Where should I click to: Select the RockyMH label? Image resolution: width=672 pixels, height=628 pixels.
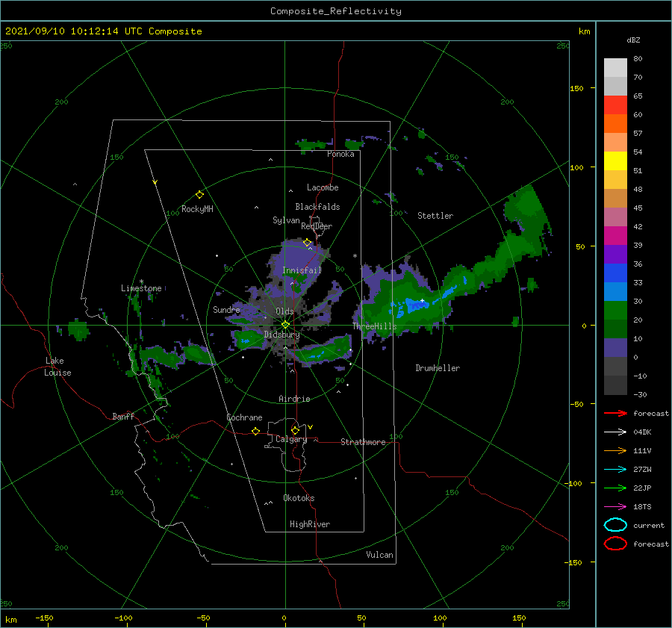click(197, 209)
